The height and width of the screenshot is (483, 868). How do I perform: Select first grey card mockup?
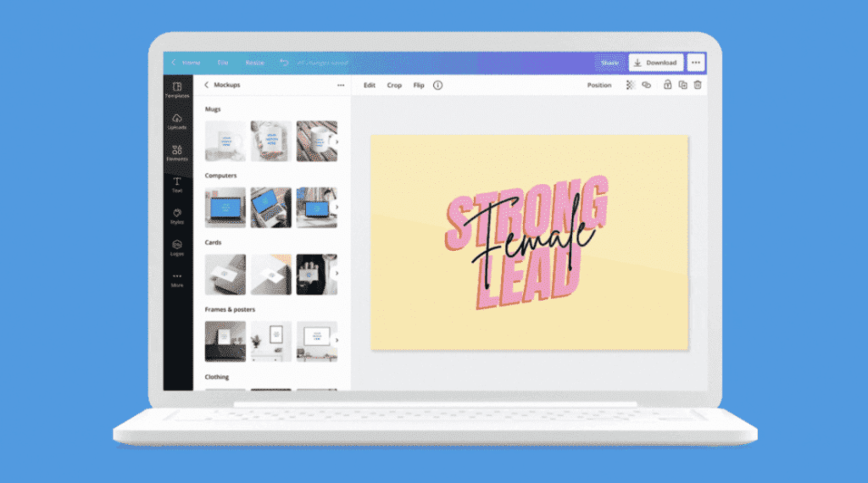point(225,275)
